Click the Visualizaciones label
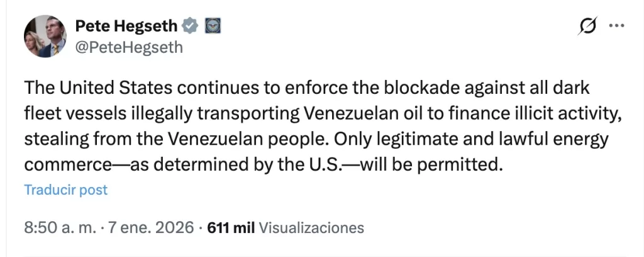 (311, 227)
